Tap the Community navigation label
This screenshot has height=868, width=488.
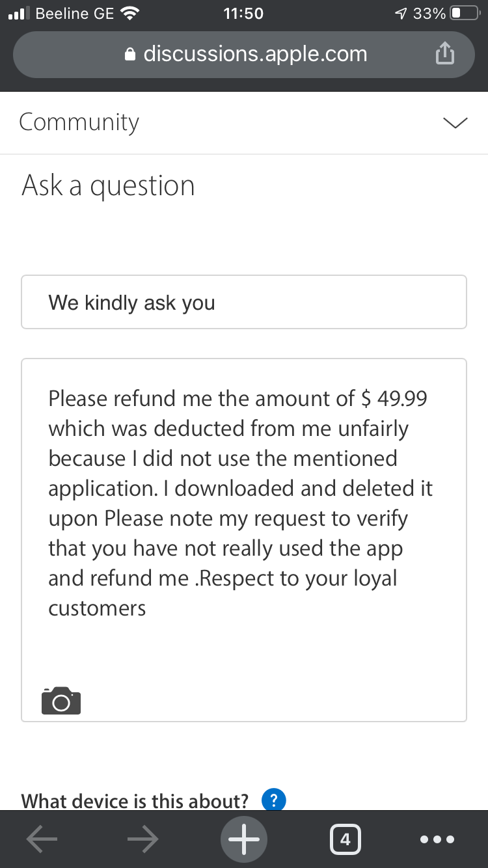(x=79, y=122)
